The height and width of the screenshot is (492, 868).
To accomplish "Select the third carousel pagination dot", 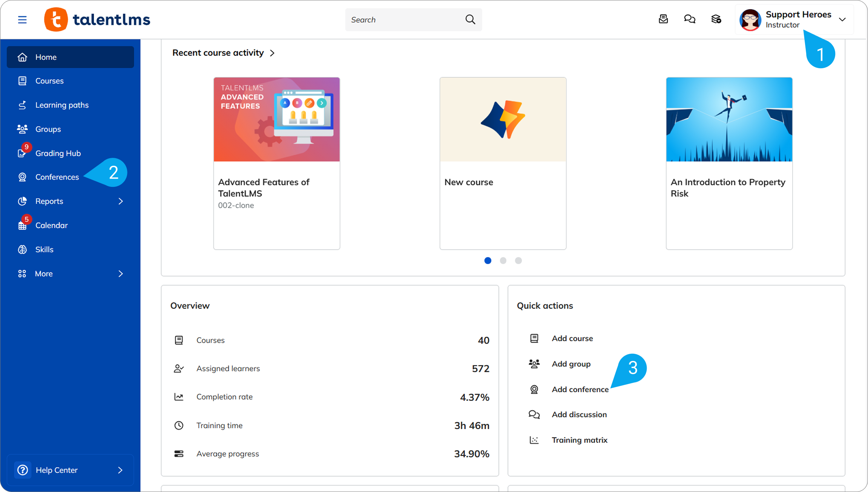I will [518, 261].
